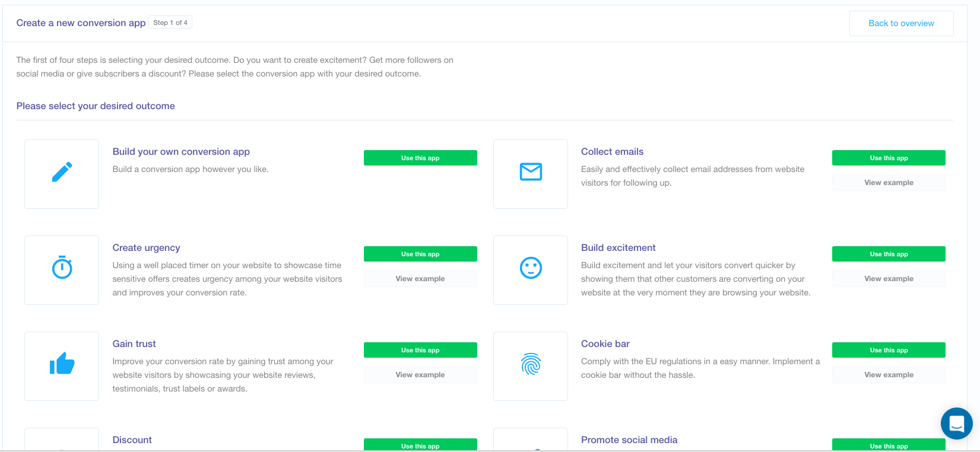The image size is (980, 452).
Task: Use the Gain trust app
Action: 420,350
